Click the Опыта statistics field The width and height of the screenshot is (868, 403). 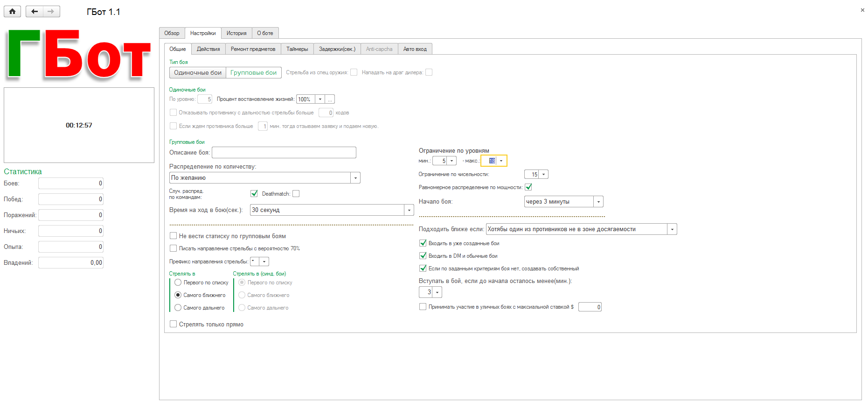pyautogui.click(x=70, y=247)
